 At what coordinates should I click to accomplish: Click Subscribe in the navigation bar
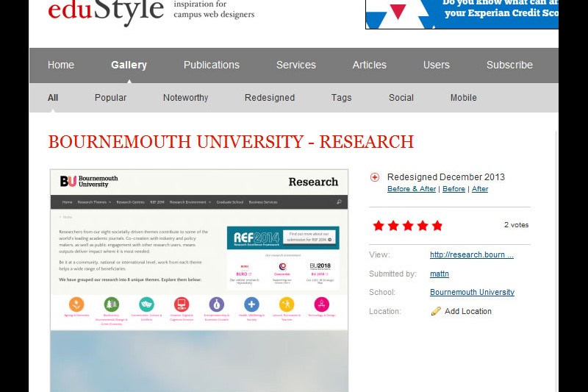[509, 65]
